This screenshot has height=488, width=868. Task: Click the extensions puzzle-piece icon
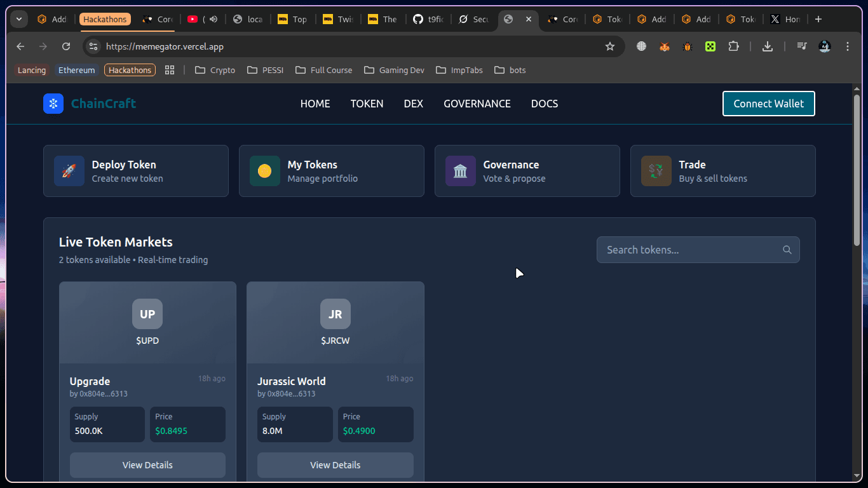pyautogui.click(x=733, y=46)
